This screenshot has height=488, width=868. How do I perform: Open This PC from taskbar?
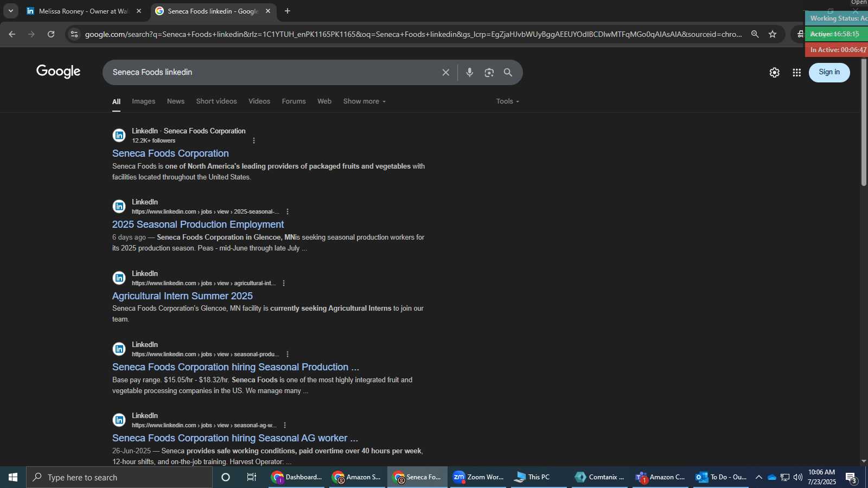click(539, 477)
